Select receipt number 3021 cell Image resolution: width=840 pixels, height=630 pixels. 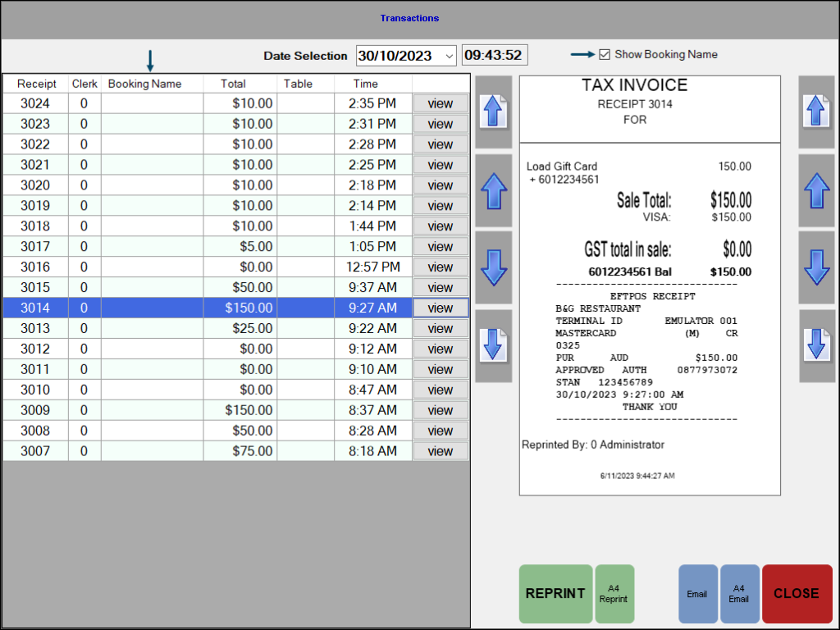point(35,164)
